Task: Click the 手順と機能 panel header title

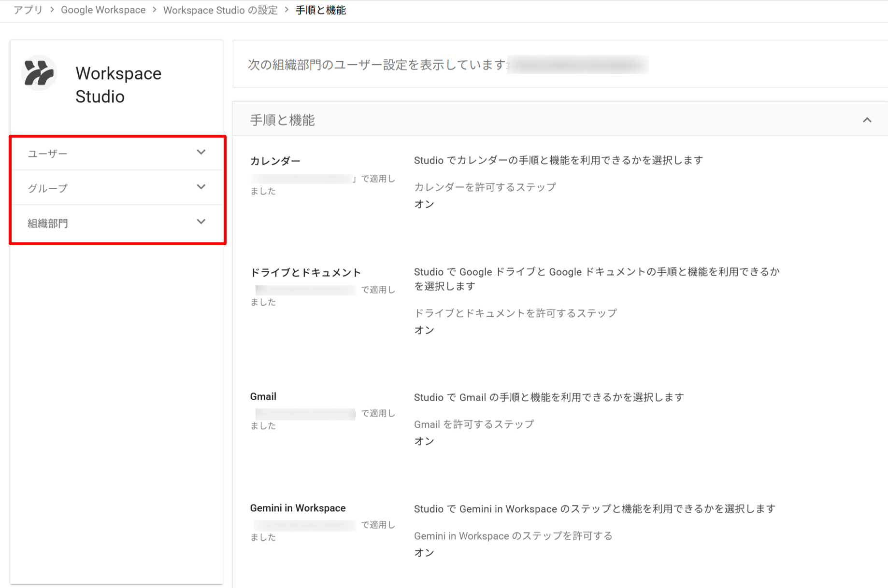Action: point(282,120)
